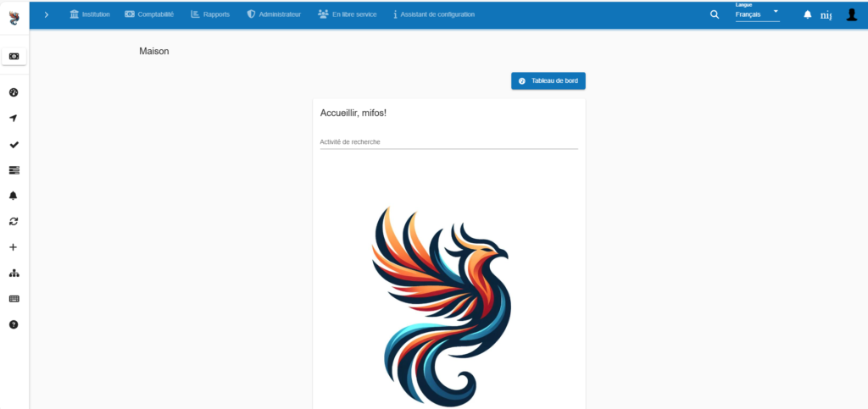Viewport: 868px width, 409px height.
Task: Open the organization hierarchy sidebar icon
Action: 14,273
